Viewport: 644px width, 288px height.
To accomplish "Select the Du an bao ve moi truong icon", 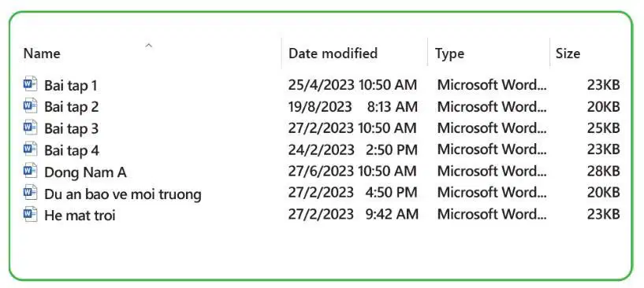I will click(31, 193).
